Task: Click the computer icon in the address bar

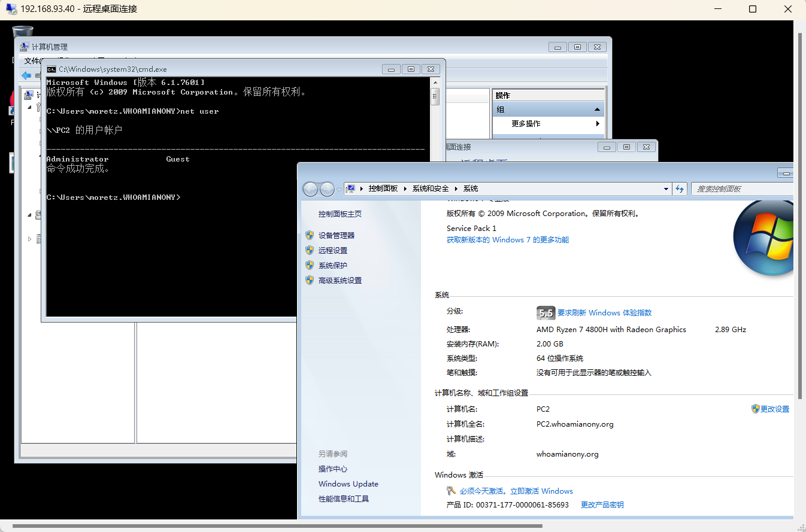Action: point(351,189)
